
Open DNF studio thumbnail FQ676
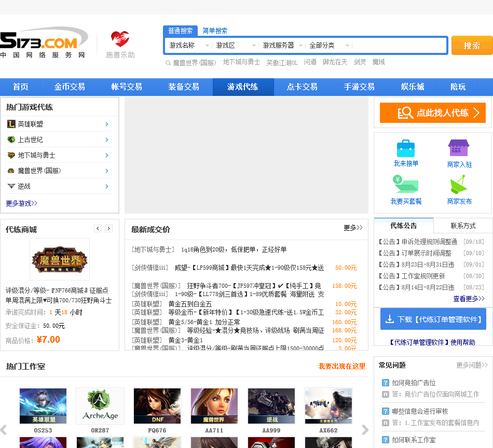pyautogui.click(x=157, y=406)
